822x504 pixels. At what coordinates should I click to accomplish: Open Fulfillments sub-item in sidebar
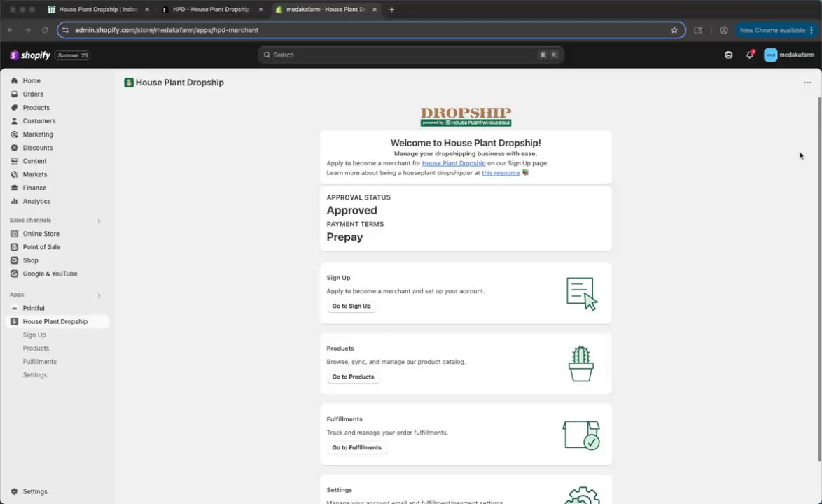click(39, 361)
